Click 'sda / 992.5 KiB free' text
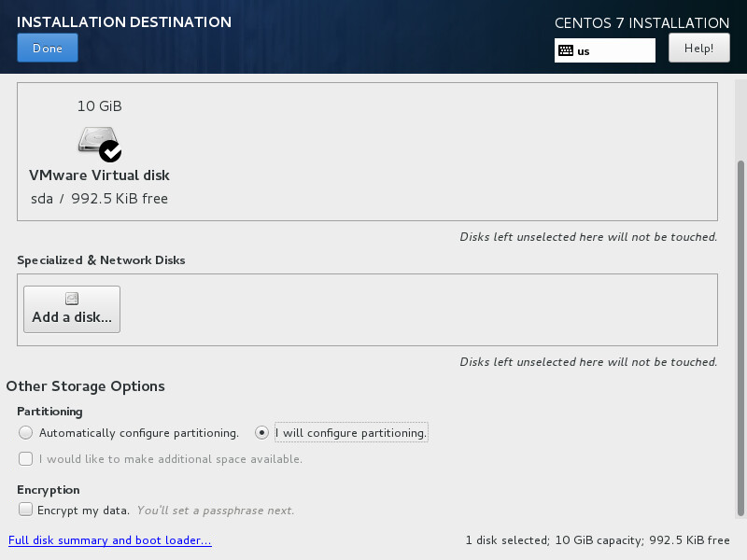The image size is (747, 560). (x=99, y=199)
